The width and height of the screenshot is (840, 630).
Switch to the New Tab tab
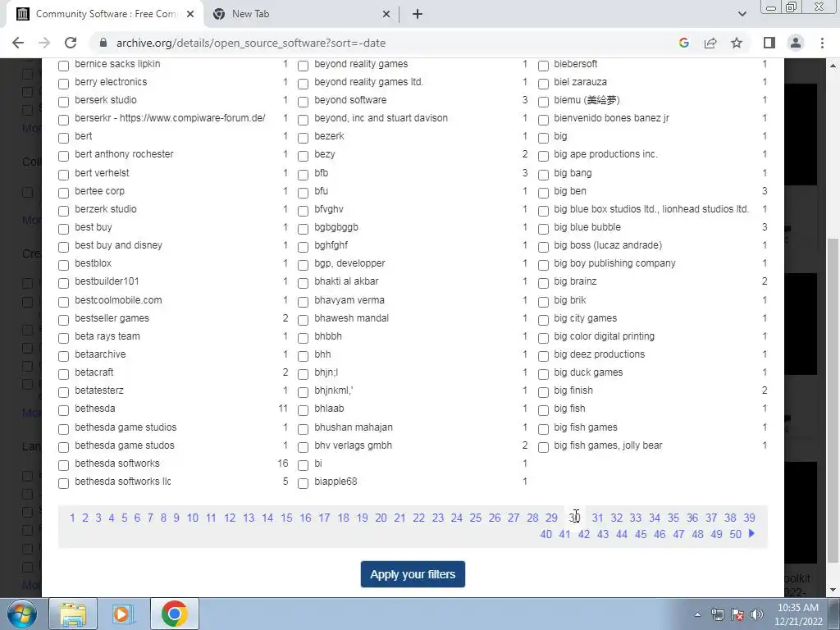coord(300,15)
